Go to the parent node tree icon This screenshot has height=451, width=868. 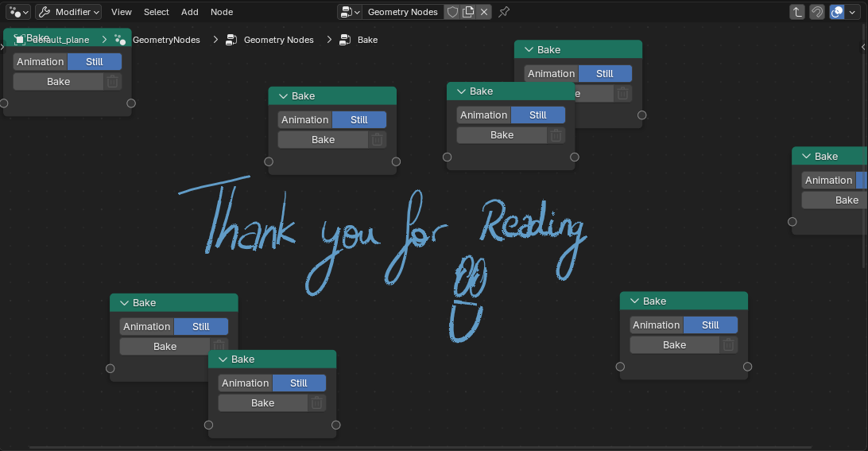(x=797, y=12)
